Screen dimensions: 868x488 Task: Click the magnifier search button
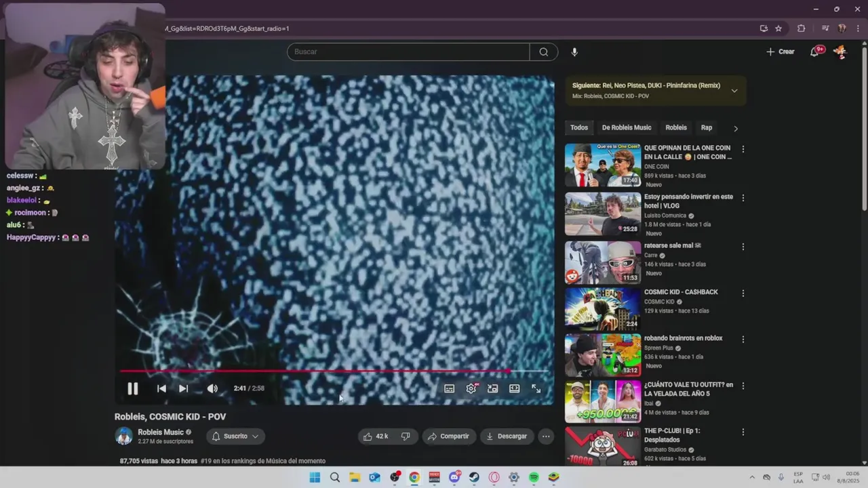coord(544,52)
